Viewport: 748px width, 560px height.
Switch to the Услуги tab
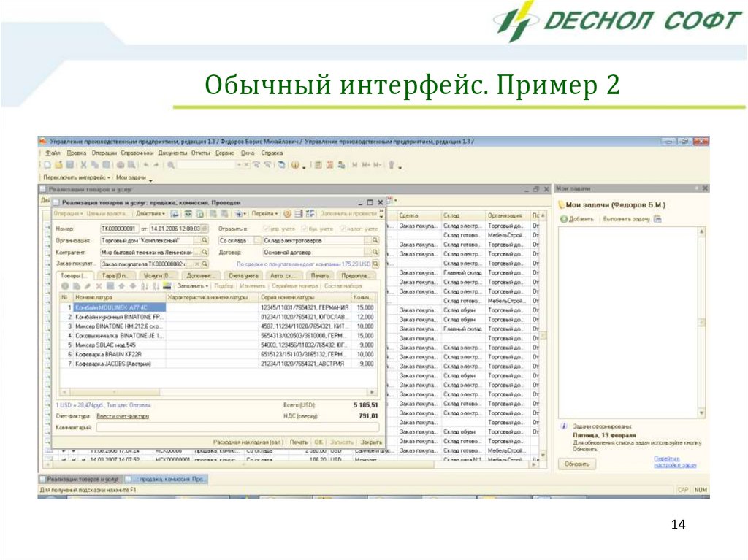pyautogui.click(x=159, y=276)
